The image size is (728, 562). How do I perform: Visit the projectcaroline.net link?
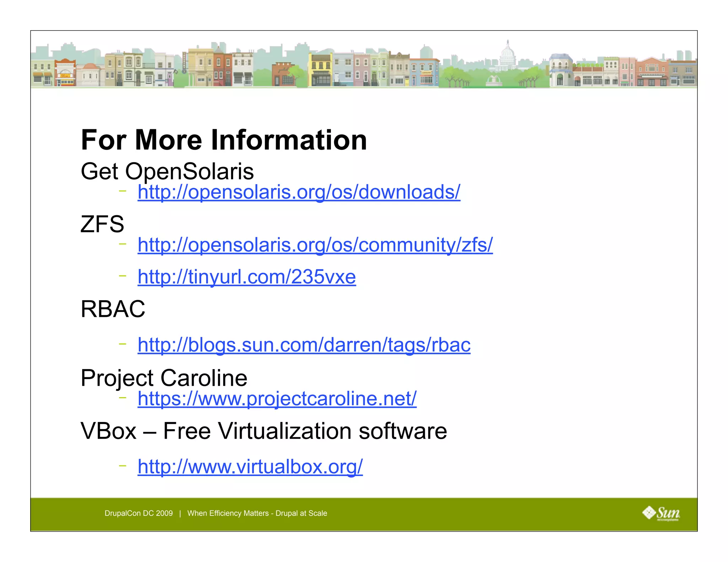coord(277,399)
